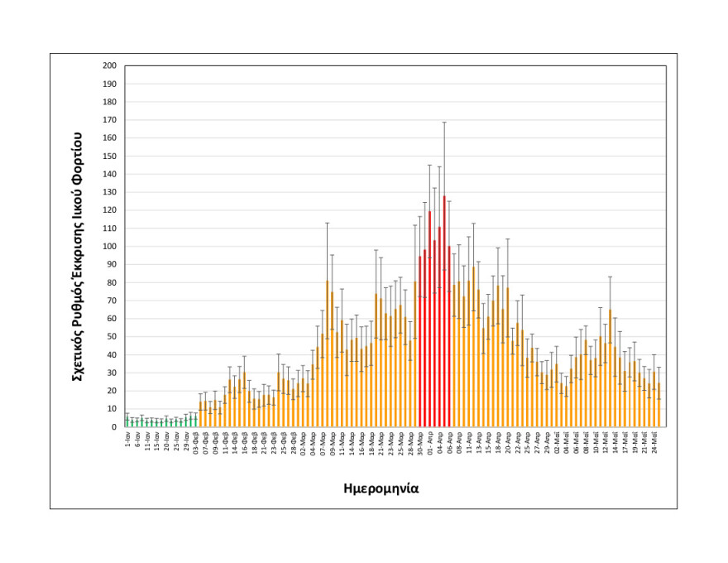This screenshot has width=728, height=563.
Task: Click the 12-Μαϊ x-axis date label
Action: [606, 439]
